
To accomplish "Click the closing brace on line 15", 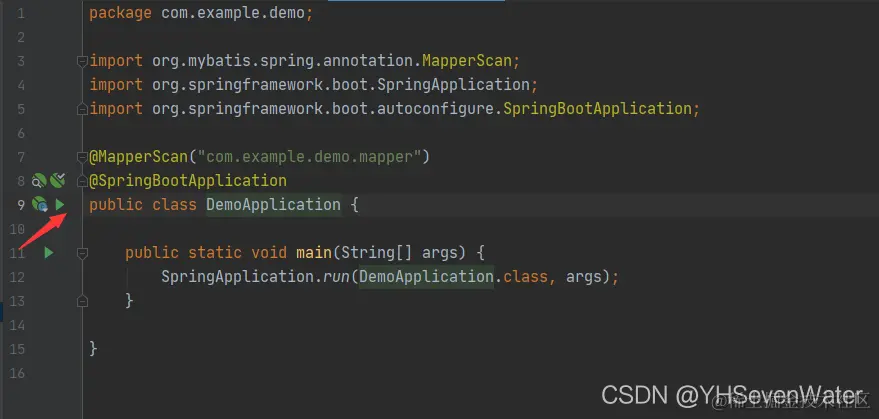I will click(94, 349).
